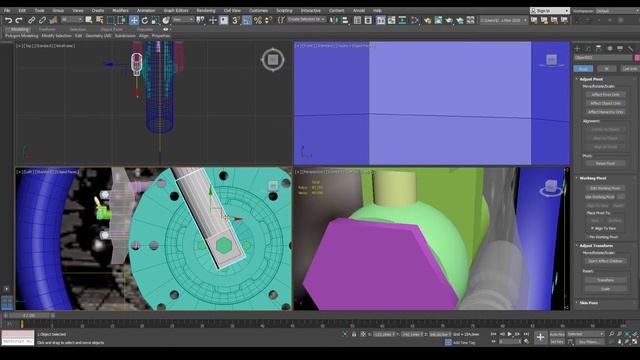
Task: Select the Link tool icon
Action: 31,20
